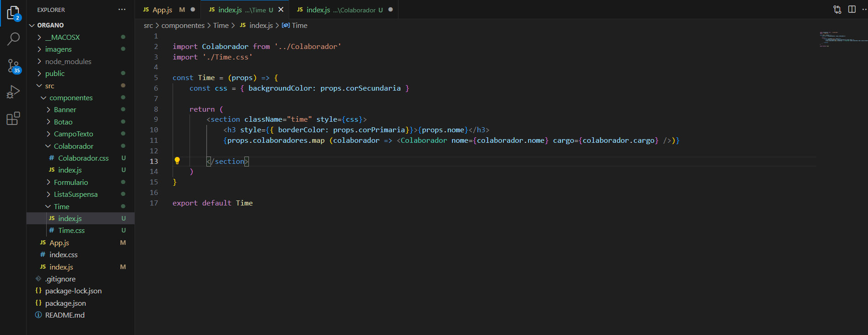Screen dimensions: 868x335
Task: Click the EXPLORER panel title
Action: tap(51, 10)
